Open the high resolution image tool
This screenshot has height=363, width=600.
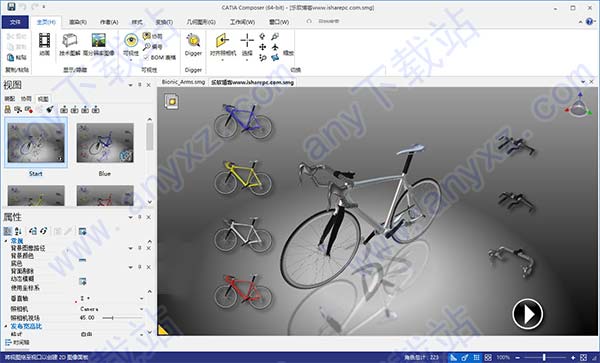point(99,45)
